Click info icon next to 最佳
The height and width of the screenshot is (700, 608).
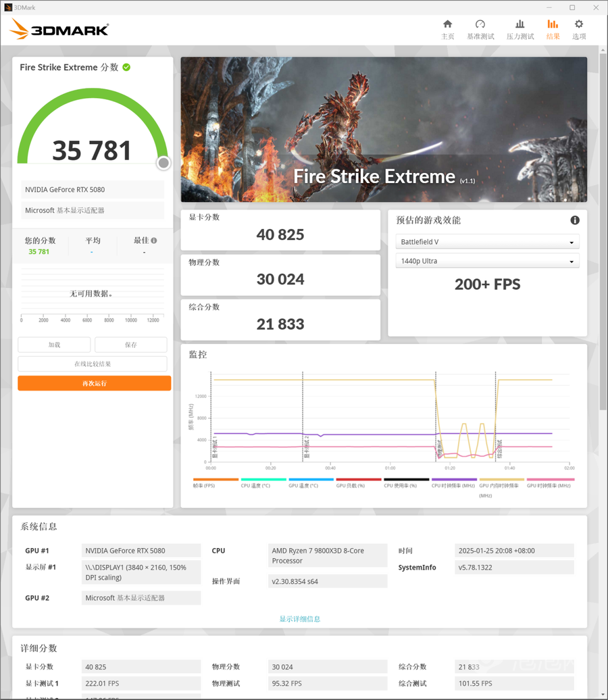(154, 241)
